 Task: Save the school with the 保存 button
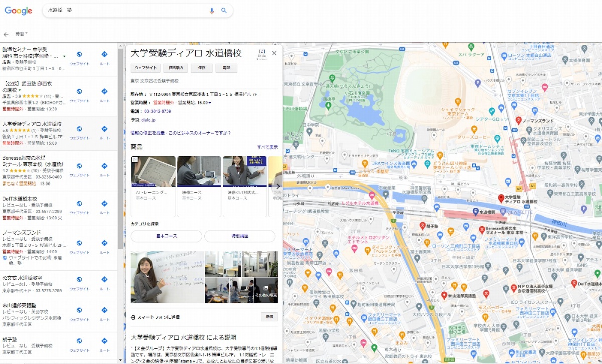coord(202,68)
